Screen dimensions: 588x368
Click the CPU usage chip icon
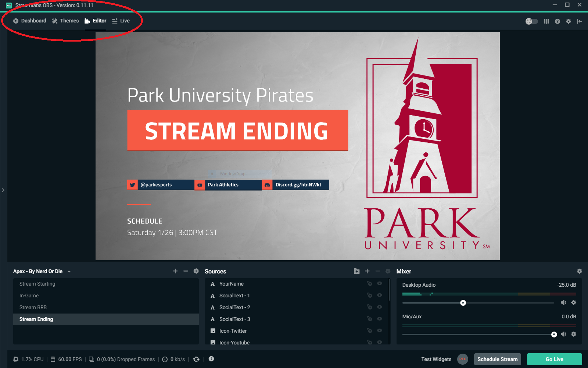click(x=16, y=359)
